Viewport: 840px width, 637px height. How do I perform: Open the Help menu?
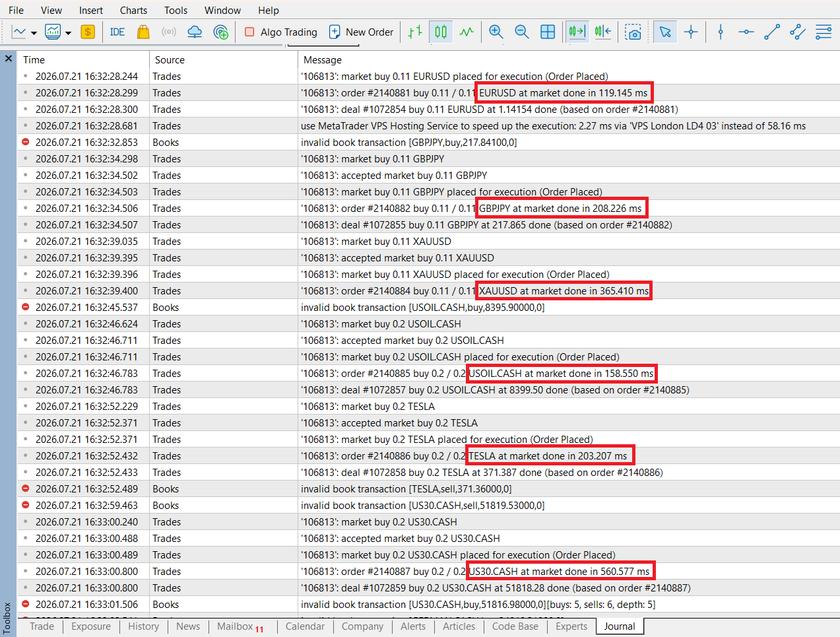tap(269, 10)
